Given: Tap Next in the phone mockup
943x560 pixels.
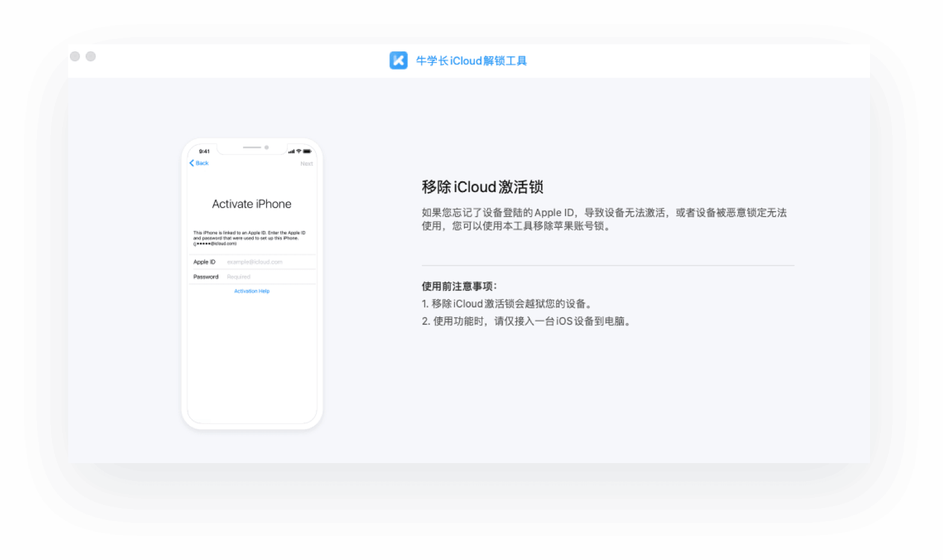Looking at the screenshot, I should [306, 163].
